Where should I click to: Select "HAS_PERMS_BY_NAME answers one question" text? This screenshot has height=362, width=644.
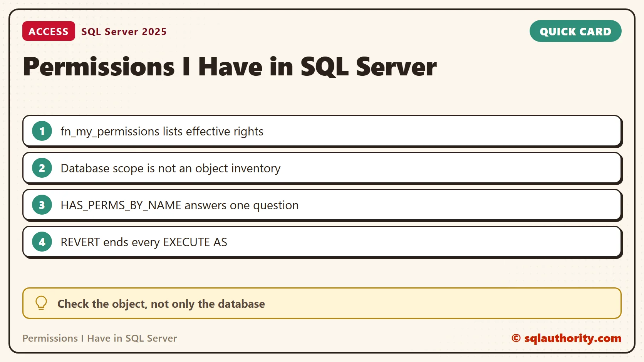pos(179,205)
